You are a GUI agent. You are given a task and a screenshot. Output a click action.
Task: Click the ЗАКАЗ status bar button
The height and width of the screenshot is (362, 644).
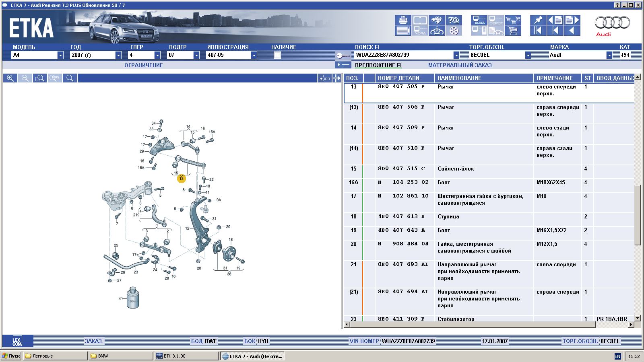(x=93, y=341)
